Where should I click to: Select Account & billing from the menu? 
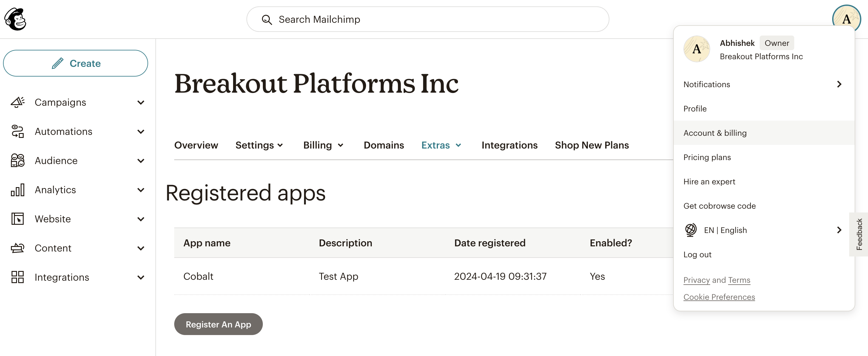pos(715,133)
